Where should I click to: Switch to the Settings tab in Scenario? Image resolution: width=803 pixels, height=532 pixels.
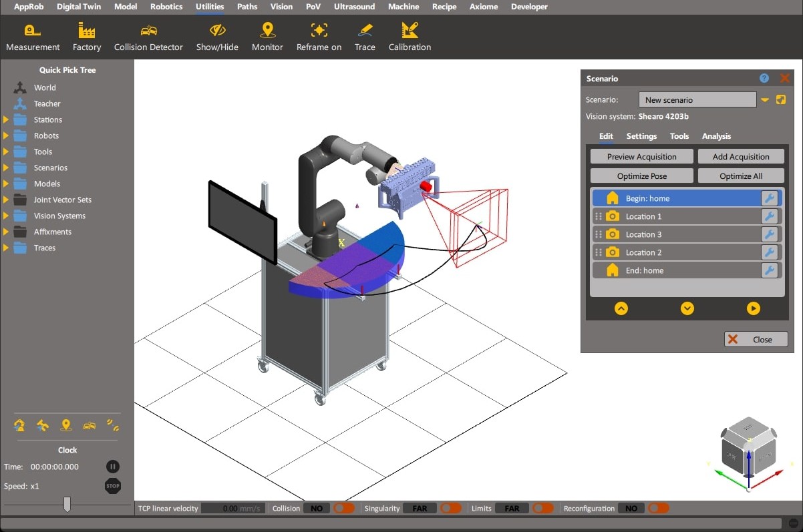(641, 136)
